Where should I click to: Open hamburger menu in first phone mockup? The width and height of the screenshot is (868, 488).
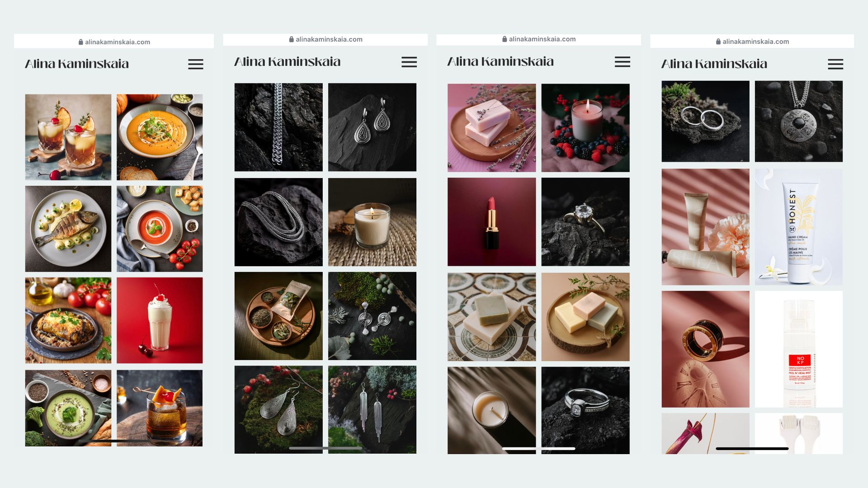pos(196,64)
